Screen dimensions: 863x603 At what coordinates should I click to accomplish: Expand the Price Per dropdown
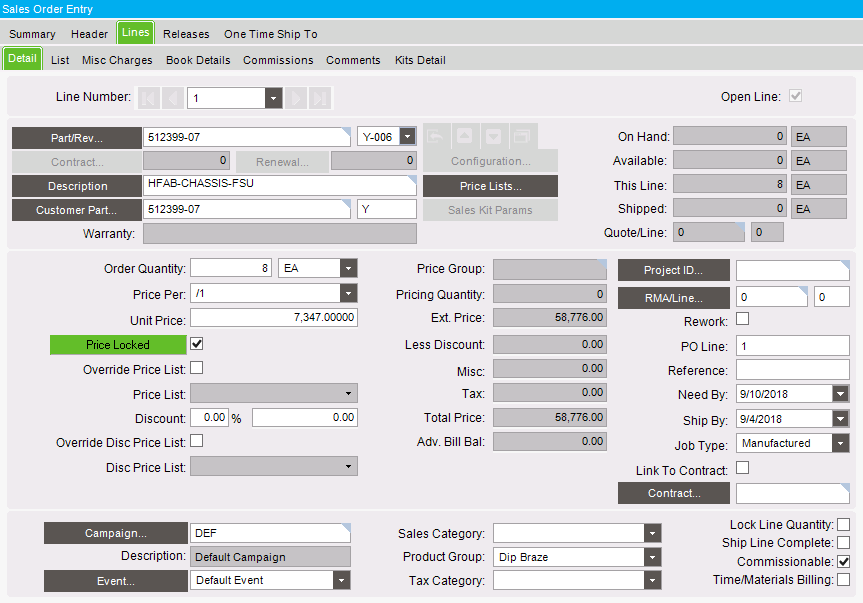pyautogui.click(x=348, y=294)
